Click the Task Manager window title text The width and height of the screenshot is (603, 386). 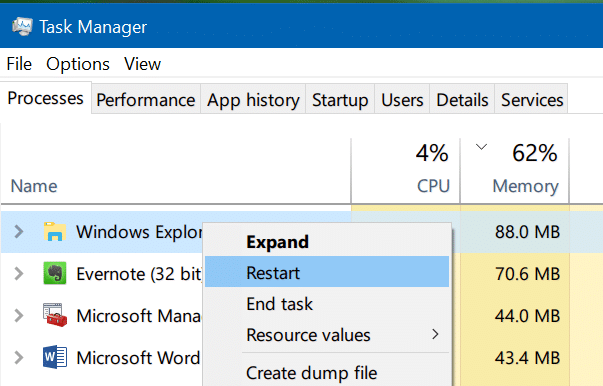coord(93,27)
